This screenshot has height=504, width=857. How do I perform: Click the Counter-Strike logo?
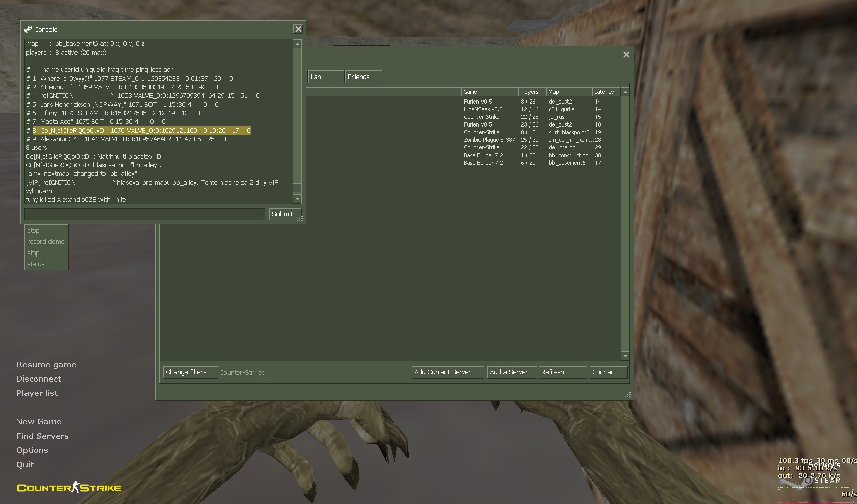point(69,488)
